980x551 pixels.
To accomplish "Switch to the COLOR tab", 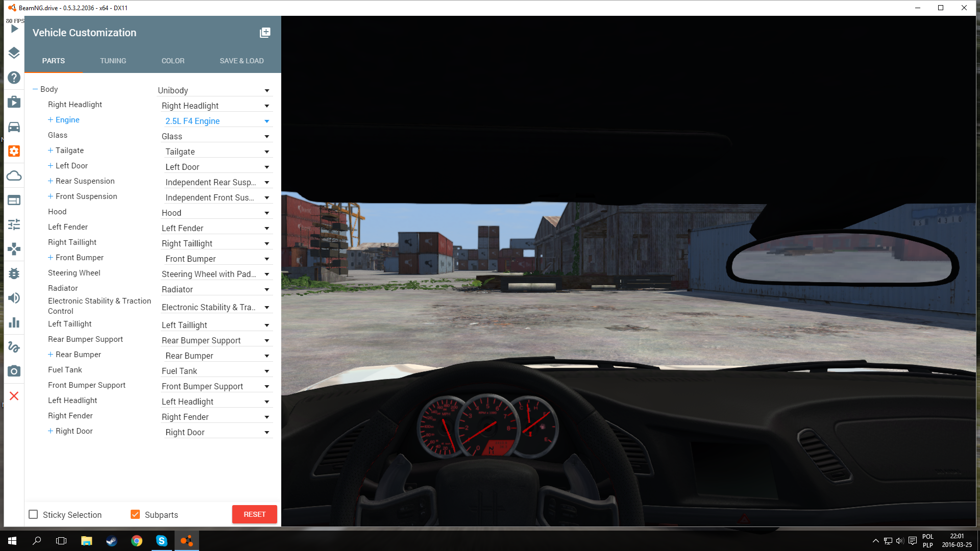I will (x=173, y=61).
